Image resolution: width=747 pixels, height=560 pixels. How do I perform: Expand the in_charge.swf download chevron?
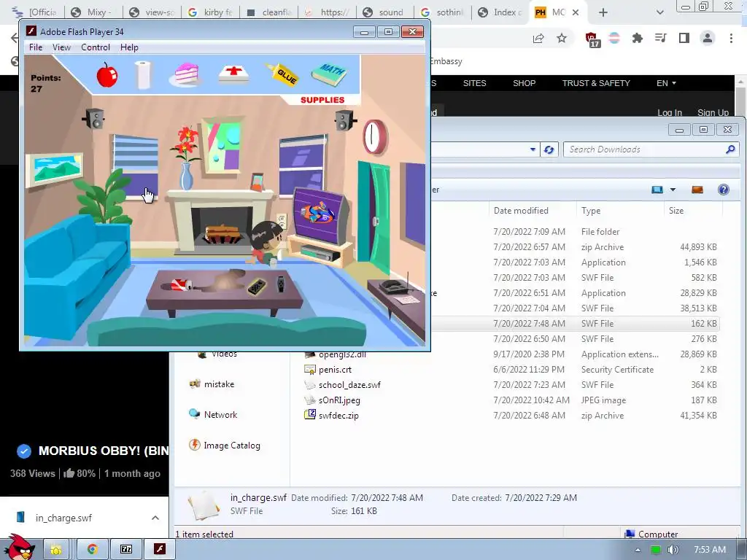click(155, 518)
